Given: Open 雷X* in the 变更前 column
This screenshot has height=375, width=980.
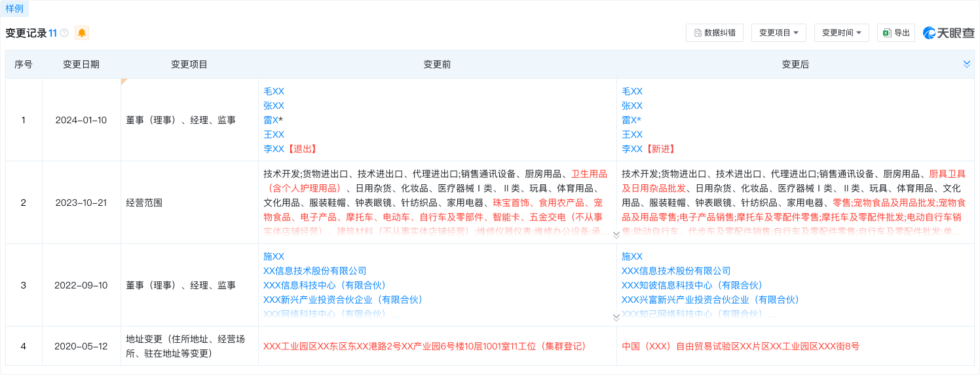Looking at the screenshot, I should pyautogui.click(x=273, y=120).
